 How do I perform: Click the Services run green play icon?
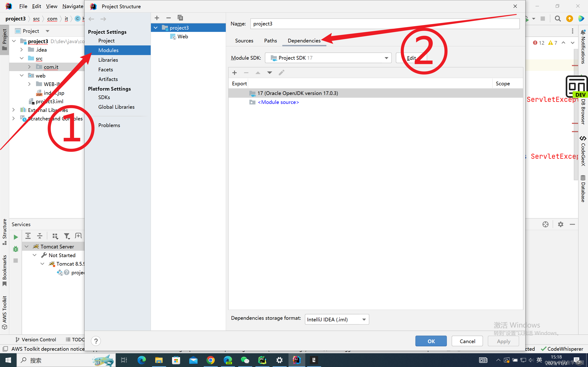point(16,237)
